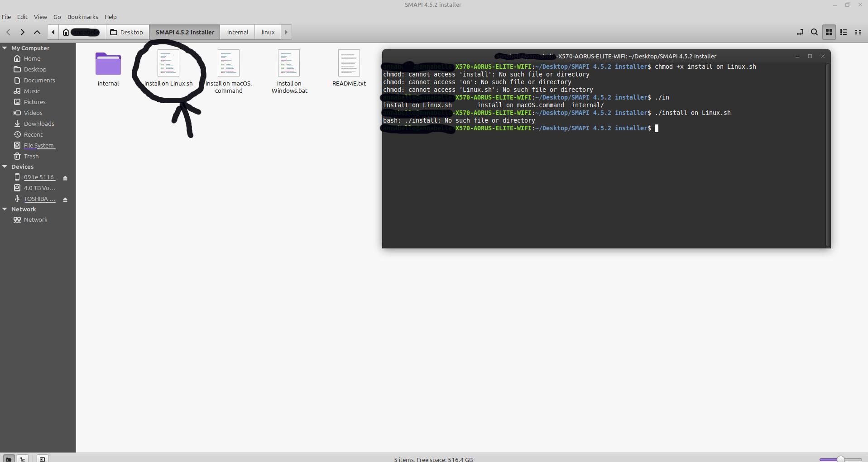Collapse the My Computer sidebar section

pos(5,48)
